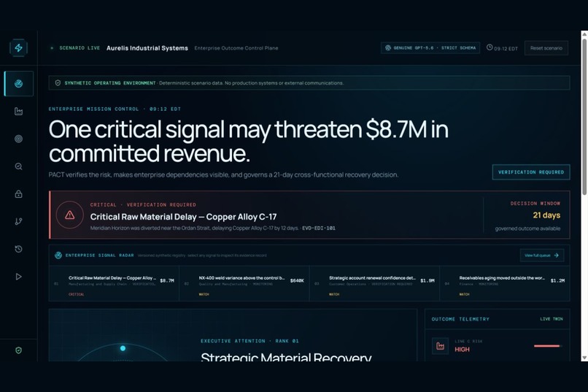Open the magnifier verification sidebar icon
588x392 pixels.
click(x=18, y=166)
